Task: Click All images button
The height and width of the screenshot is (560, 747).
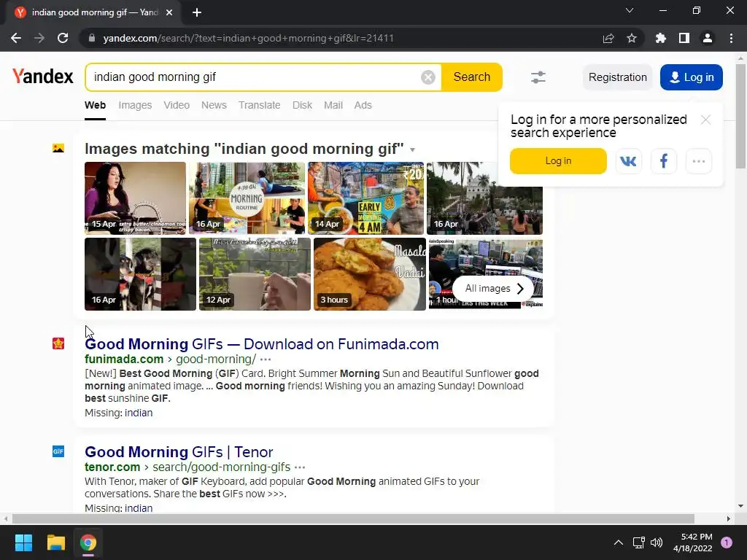Action: pyautogui.click(x=494, y=289)
